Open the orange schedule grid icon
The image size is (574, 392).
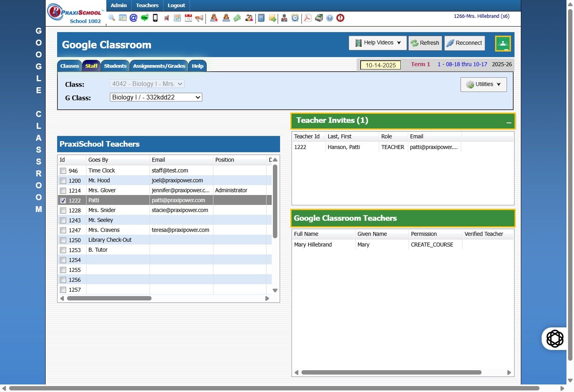[x=177, y=18]
